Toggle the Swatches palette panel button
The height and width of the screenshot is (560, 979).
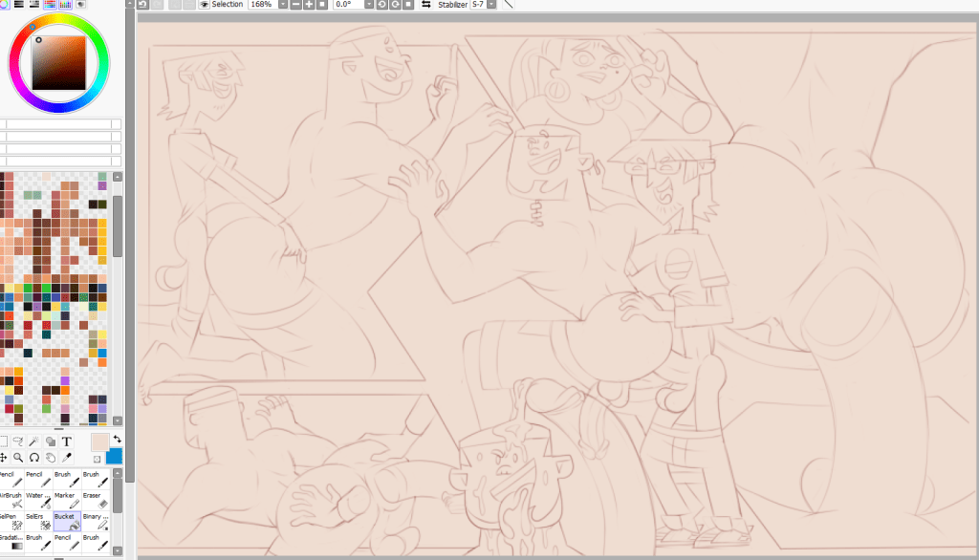(x=65, y=5)
